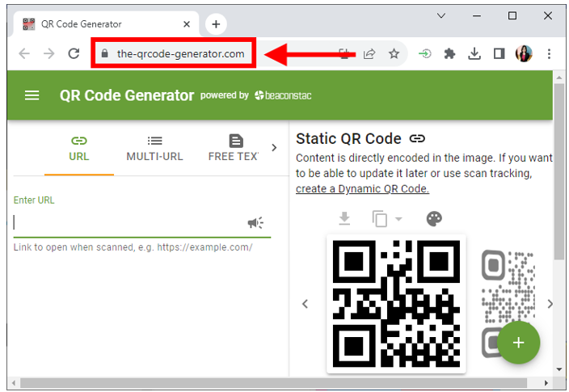Reload the page with refresh icon
Screen dimensions: 569x392
pos(74,53)
